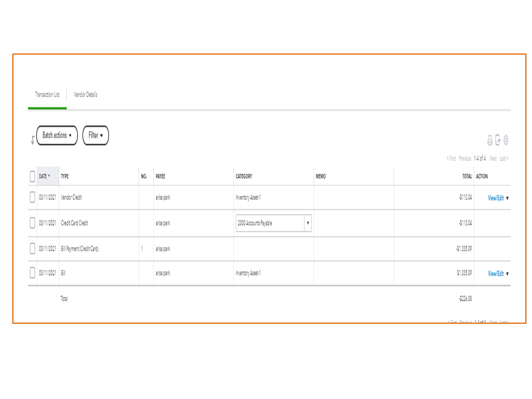This screenshot has height=399, width=532.
Task: Check the Bill transaction checkbox
Action: [32, 273]
